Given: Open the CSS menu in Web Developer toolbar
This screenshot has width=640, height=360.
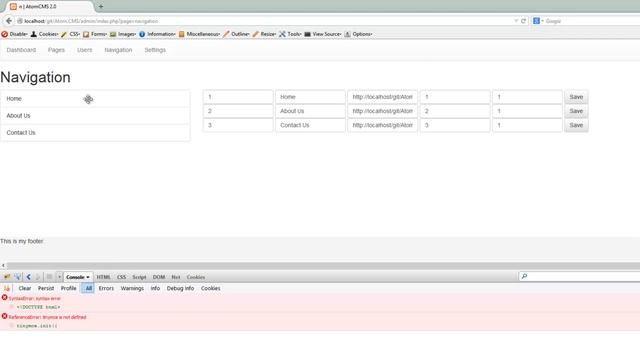Looking at the screenshot, I should click(x=71, y=34).
